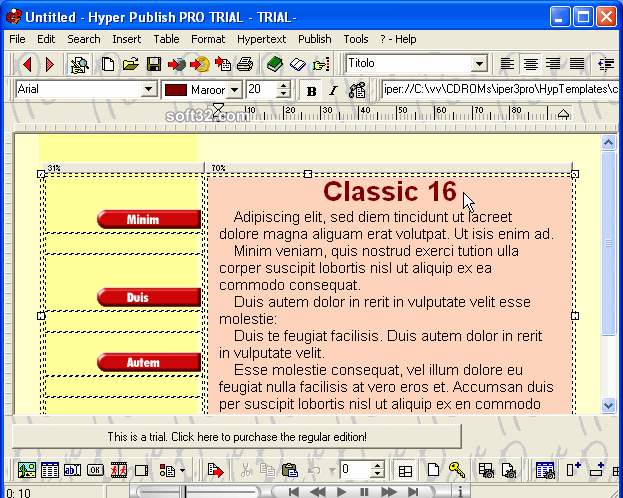Viewport: 623px width, 498px height.
Task: Insert a text field (ab| icon)
Action: coord(72,471)
